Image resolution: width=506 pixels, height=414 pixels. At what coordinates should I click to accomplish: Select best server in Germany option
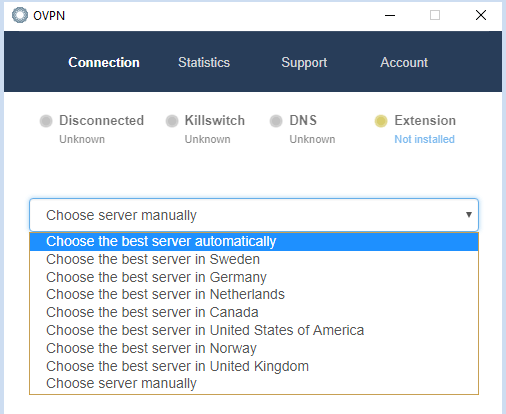point(254,277)
